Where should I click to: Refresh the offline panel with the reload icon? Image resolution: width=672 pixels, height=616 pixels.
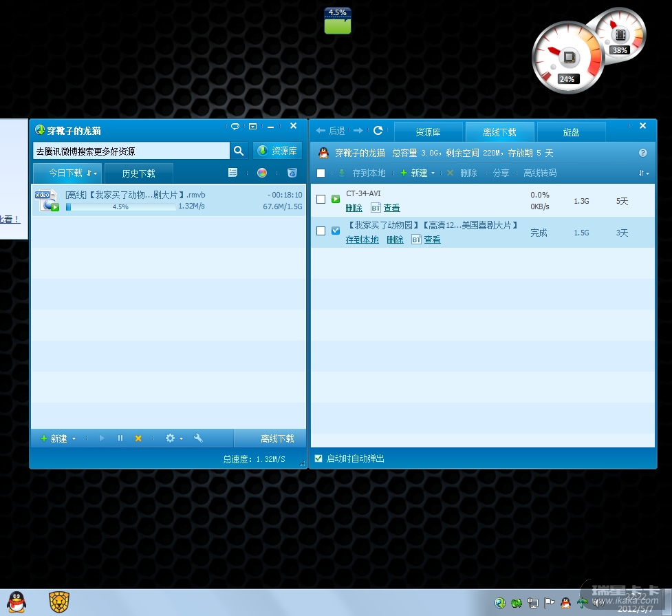click(x=378, y=130)
